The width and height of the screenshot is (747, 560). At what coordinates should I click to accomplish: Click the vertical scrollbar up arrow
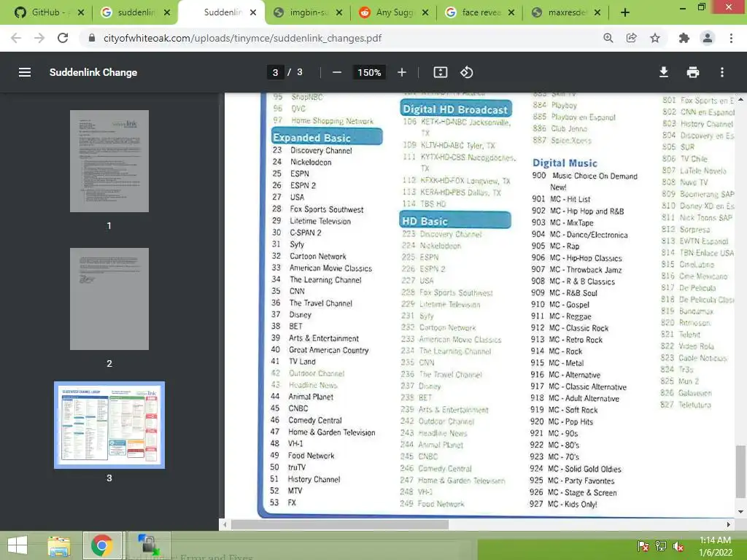[x=740, y=99]
